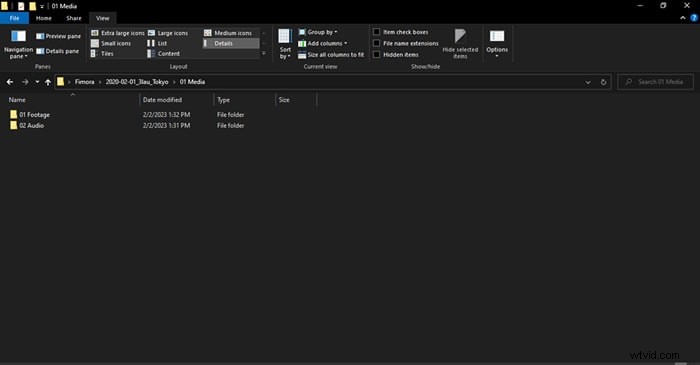The height and width of the screenshot is (365, 700).
Task: Click the 2/2/2023 1:31 PM date cell
Action: (x=167, y=126)
